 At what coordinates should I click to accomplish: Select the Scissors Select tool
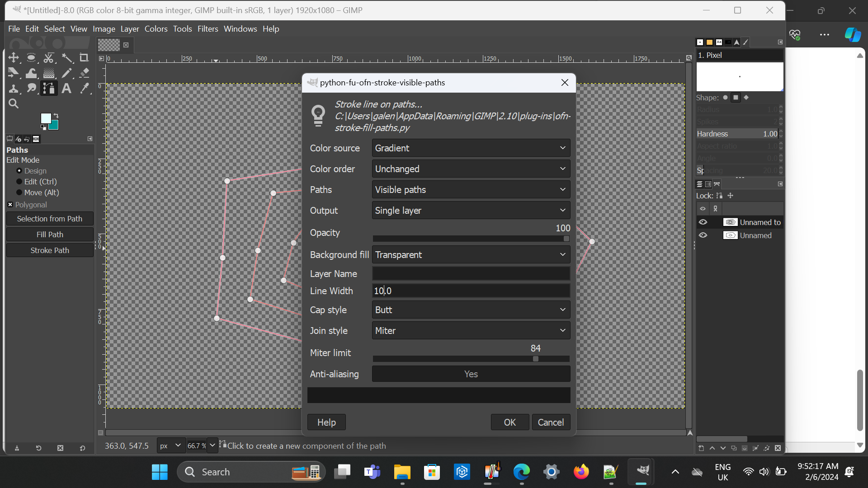49,58
